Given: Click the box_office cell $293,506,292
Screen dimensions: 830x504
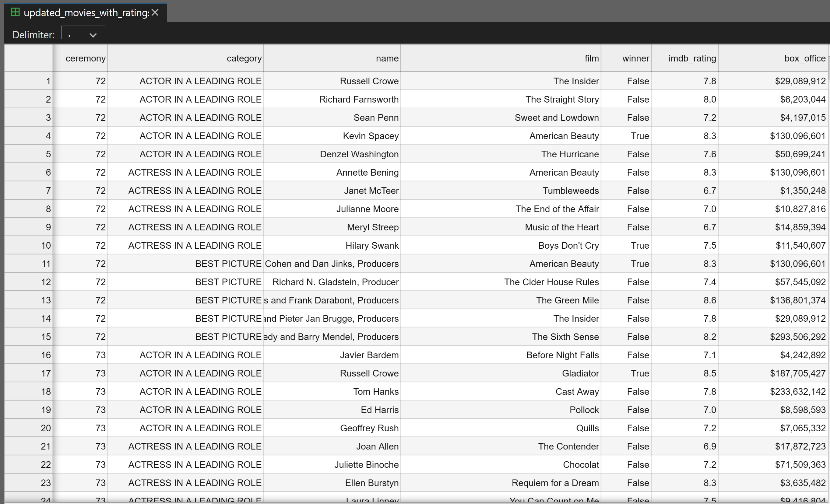Looking at the screenshot, I should (773, 337).
